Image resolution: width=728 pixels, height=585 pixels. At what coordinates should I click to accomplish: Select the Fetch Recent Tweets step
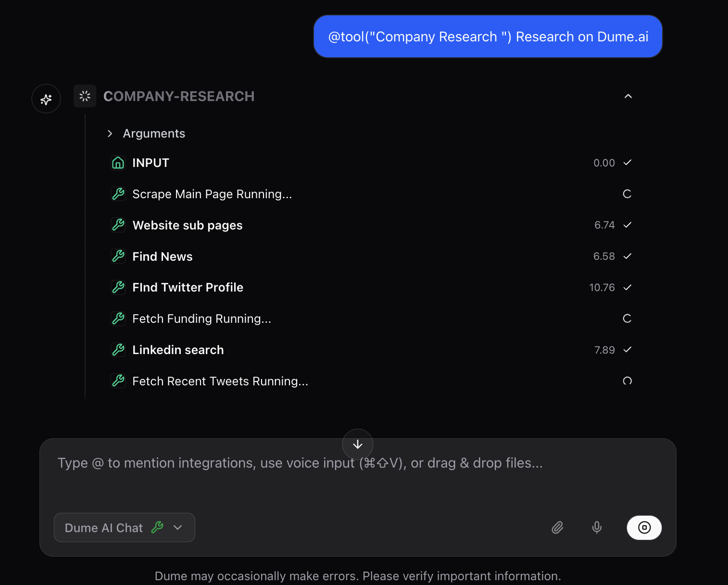pos(220,381)
